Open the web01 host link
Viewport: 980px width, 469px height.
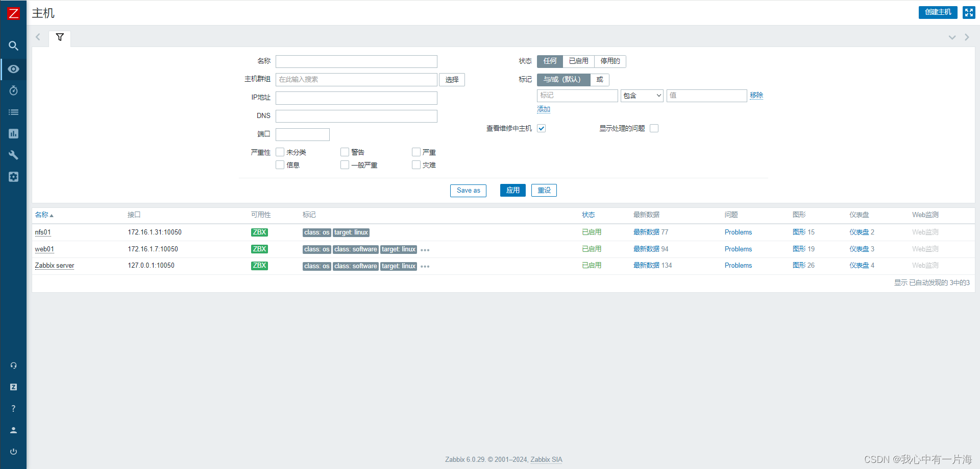[44, 249]
